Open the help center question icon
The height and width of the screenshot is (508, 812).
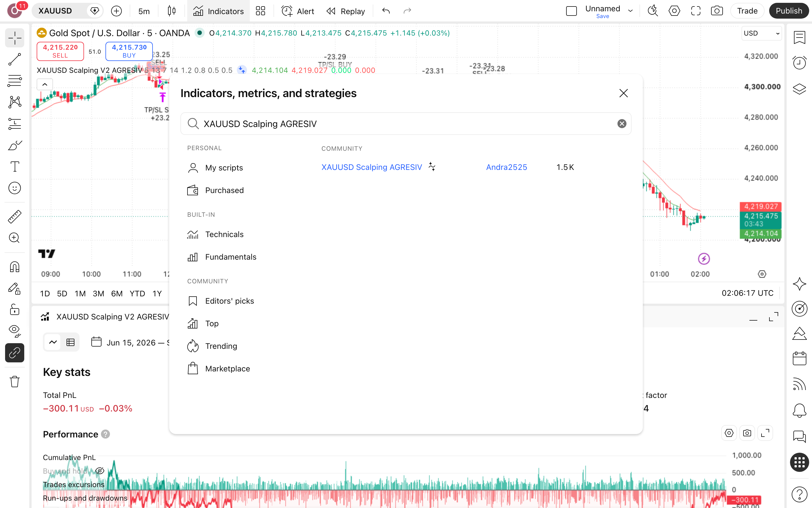point(799,494)
